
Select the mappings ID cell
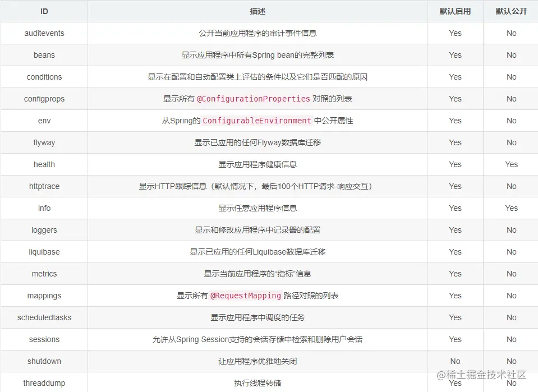44,296
